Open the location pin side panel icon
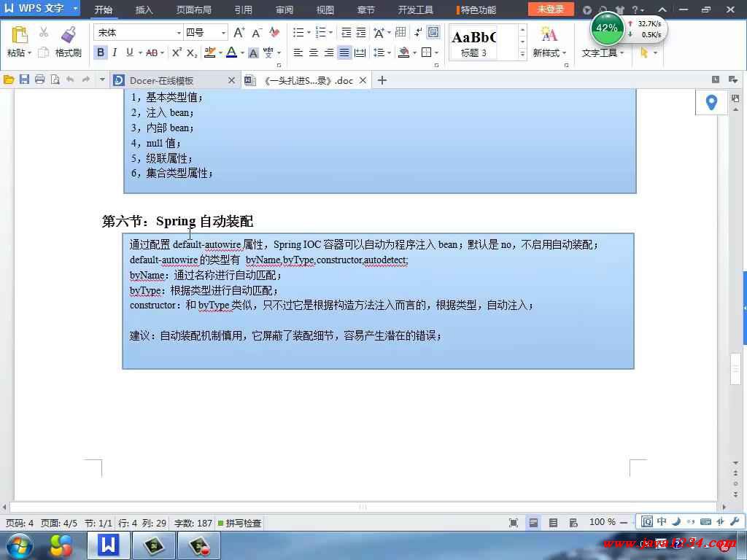Image resolution: width=747 pixels, height=560 pixels. tap(711, 103)
